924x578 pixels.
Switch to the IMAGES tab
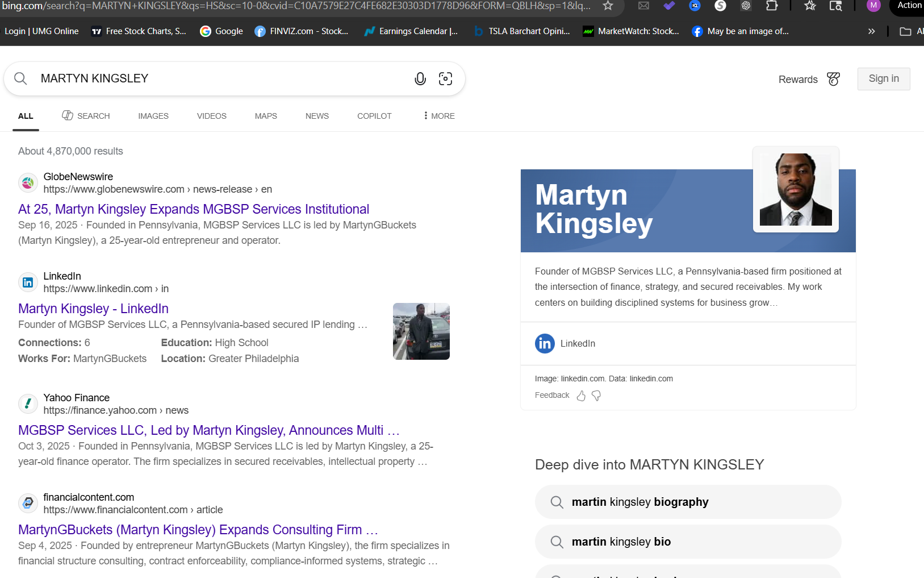pos(153,116)
